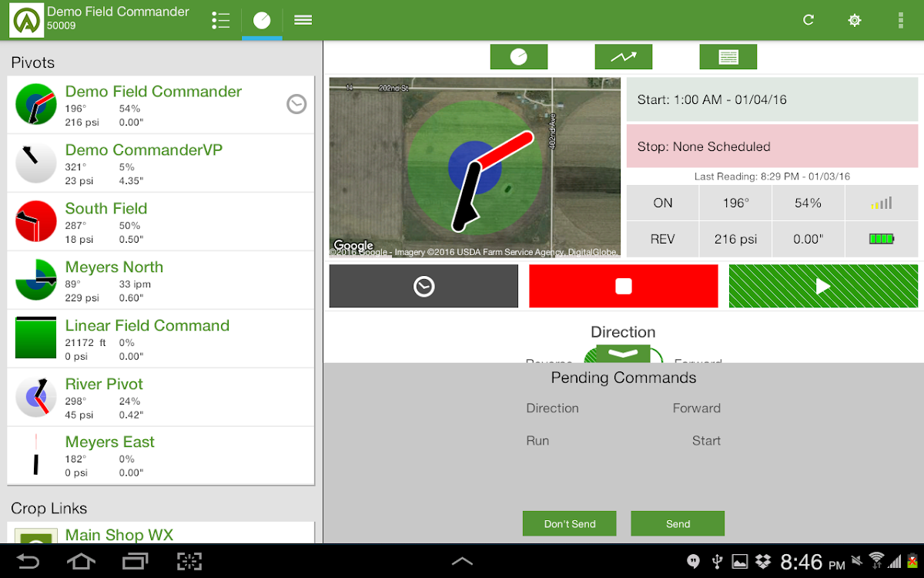Click the clock schedule button
Image resolution: width=924 pixels, height=578 pixels.
pos(423,287)
